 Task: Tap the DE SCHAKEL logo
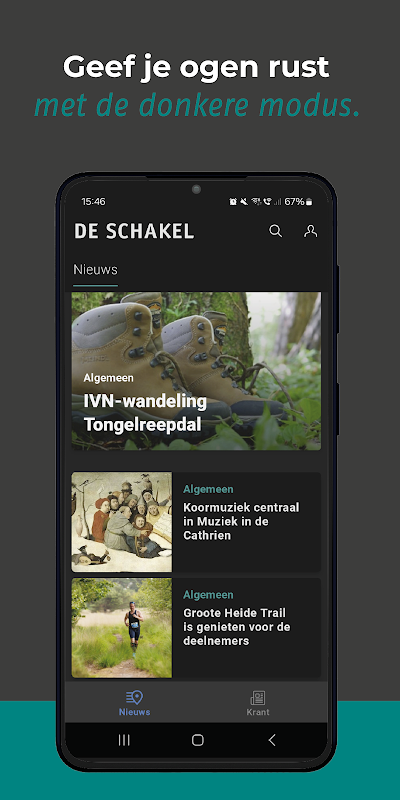[134, 232]
